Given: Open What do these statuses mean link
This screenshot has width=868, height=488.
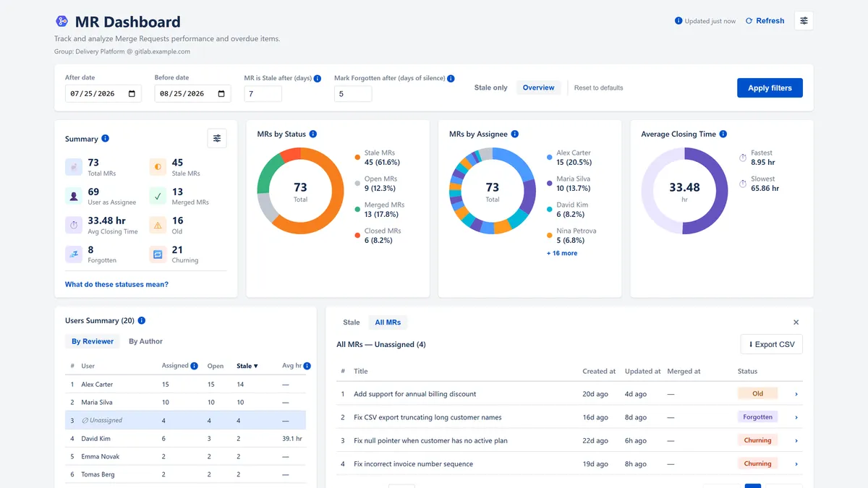Looking at the screenshot, I should [x=116, y=284].
